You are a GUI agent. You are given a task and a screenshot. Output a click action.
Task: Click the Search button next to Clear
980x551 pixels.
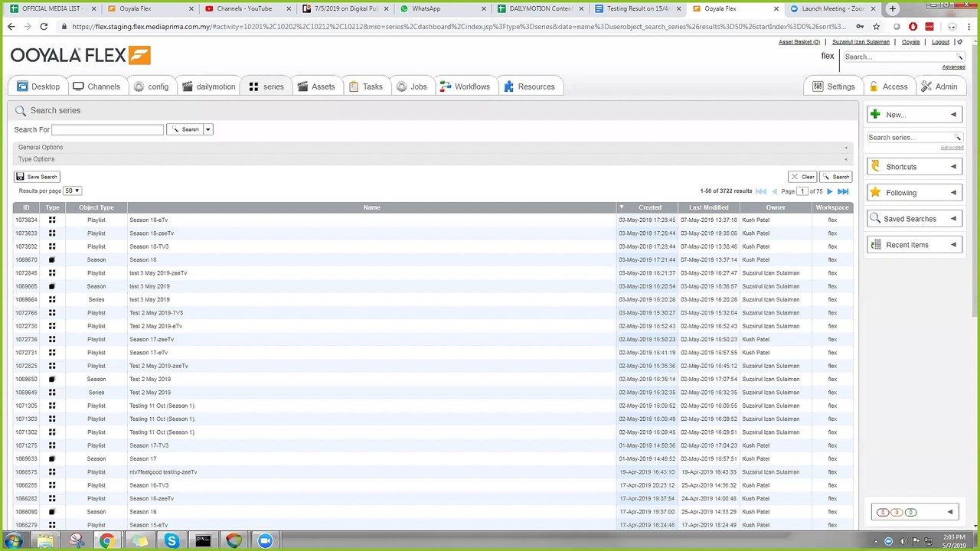click(x=835, y=177)
